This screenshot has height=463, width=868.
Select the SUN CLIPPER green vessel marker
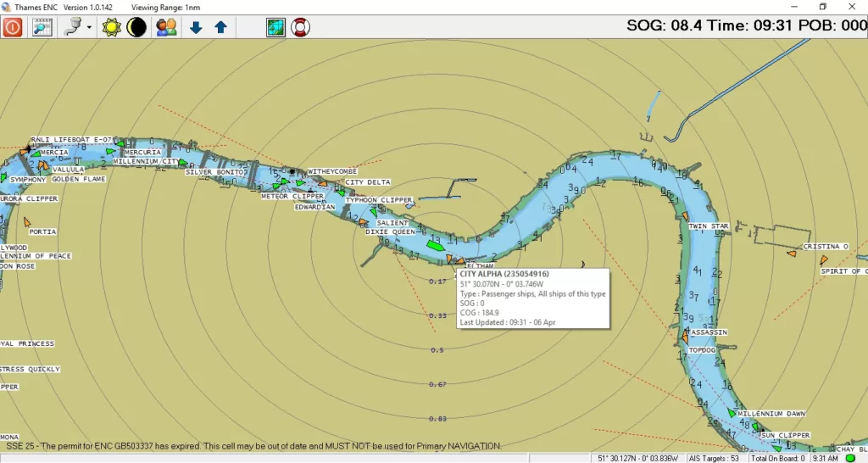click(x=756, y=428)
